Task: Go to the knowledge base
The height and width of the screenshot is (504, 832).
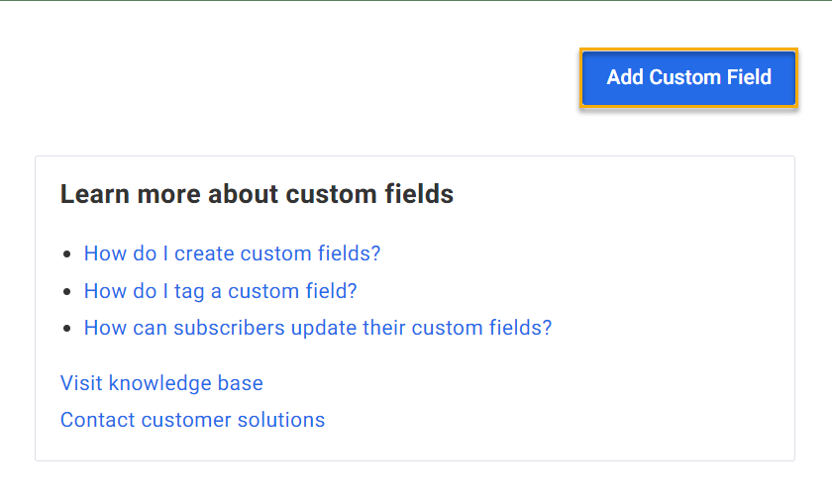Action: tap(161, 383)
